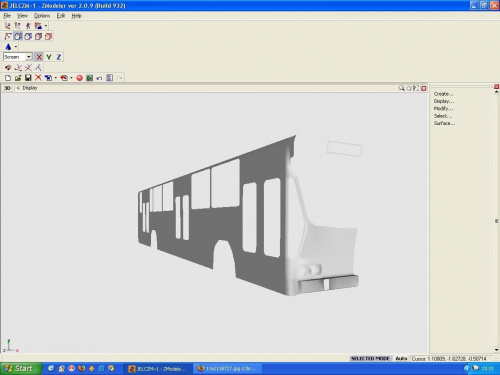This screenshot has height=375, width=500.
Task: Click the red X delete icon in file toolbar
Action: point(38,78)
